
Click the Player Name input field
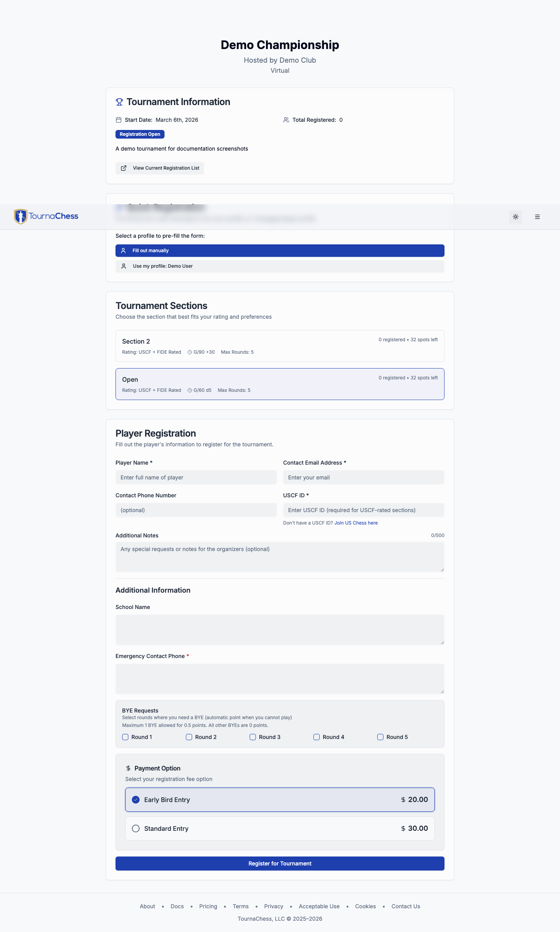click(196, 477)
